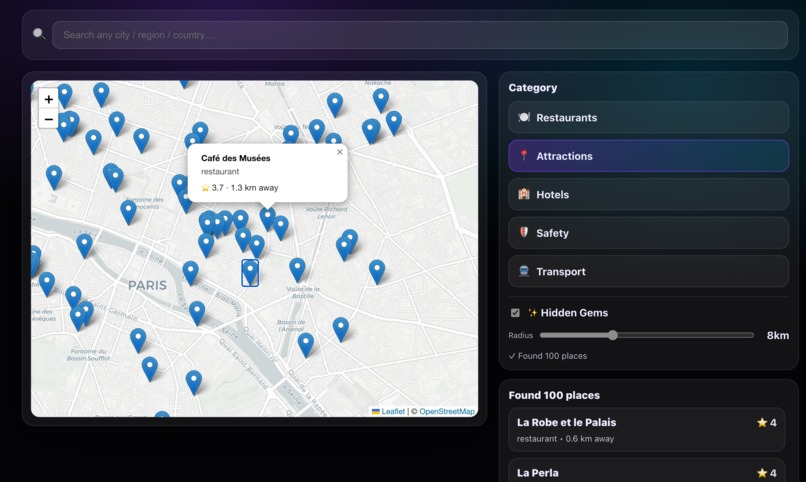
Task: Toggle the Hidden Gems checkbox
Action: point(515,313)
